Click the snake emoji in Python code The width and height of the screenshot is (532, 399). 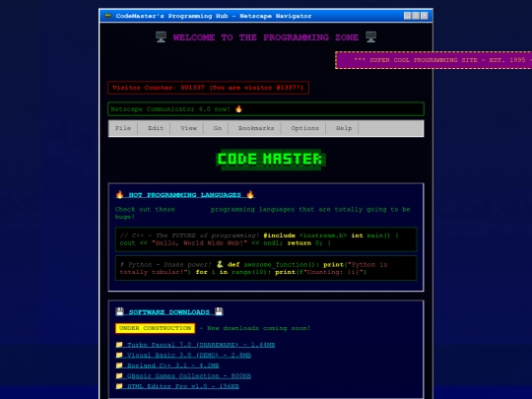220,264
